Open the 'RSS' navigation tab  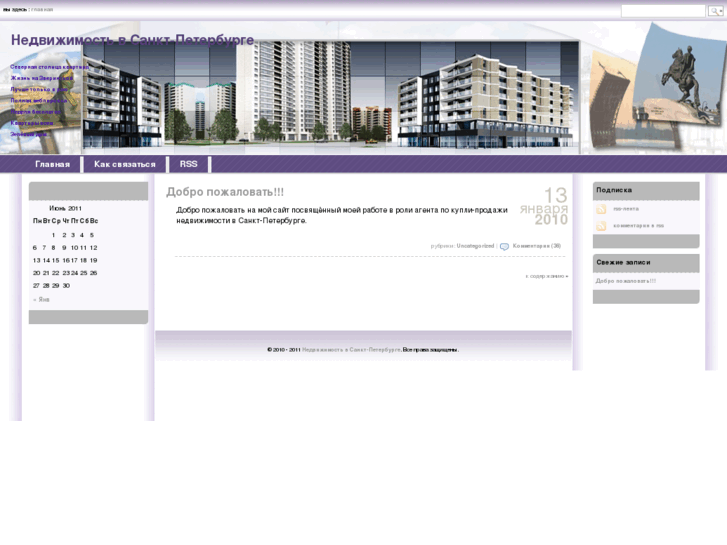coord(188,164)
